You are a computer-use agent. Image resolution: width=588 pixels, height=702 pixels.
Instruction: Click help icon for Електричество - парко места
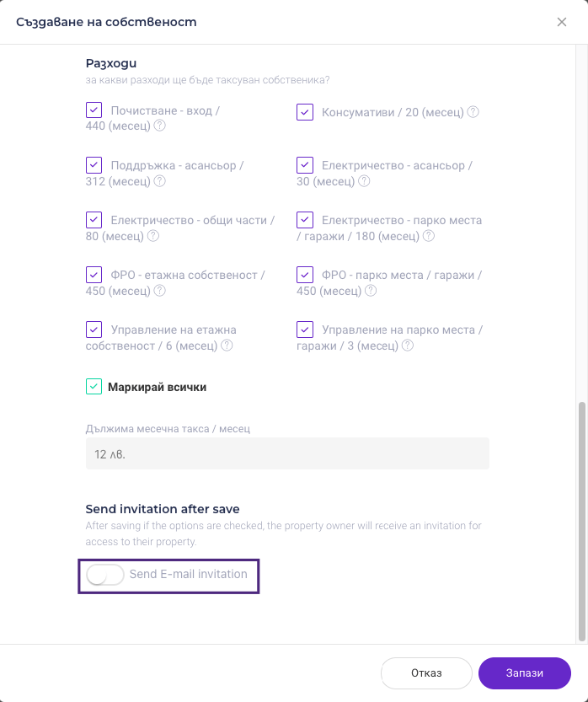click(x=429, y=236)
